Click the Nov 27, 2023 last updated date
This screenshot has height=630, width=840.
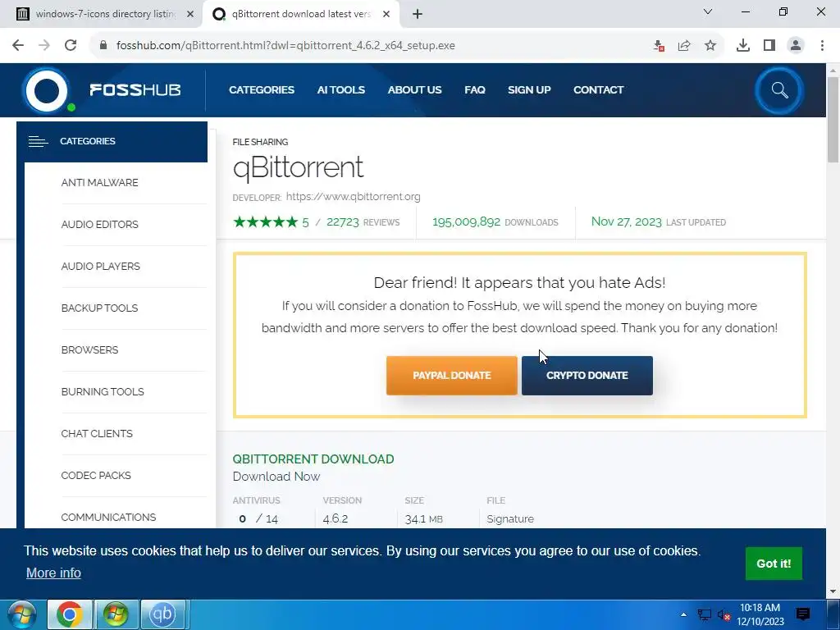pos(627,221)
